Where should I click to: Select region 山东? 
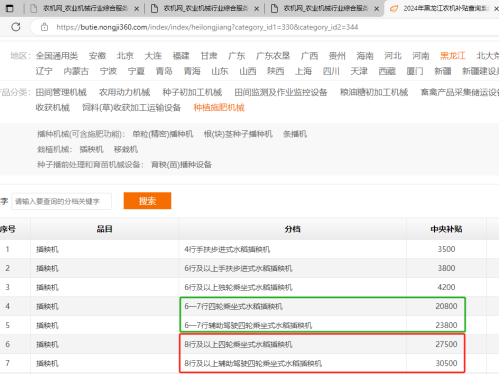coord(220,71)
